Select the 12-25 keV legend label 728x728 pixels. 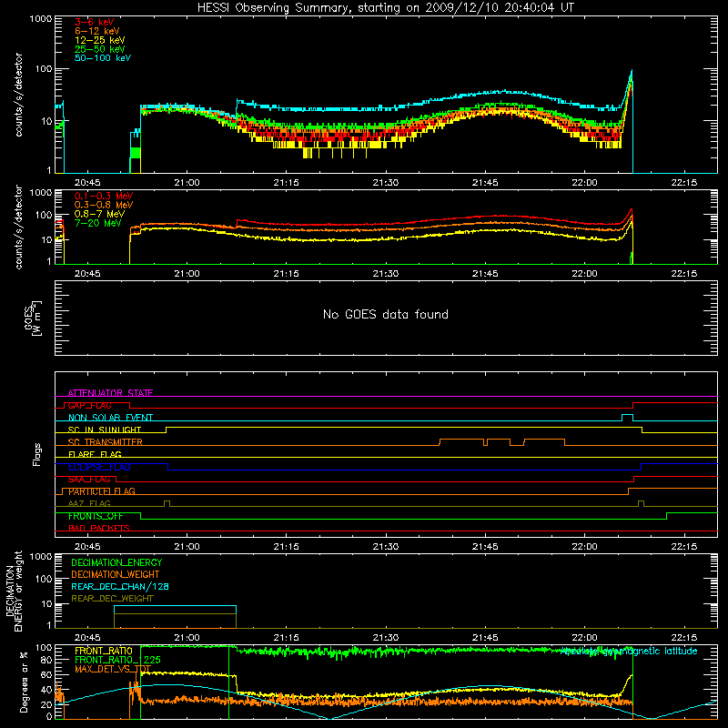[x=99, y=40]
